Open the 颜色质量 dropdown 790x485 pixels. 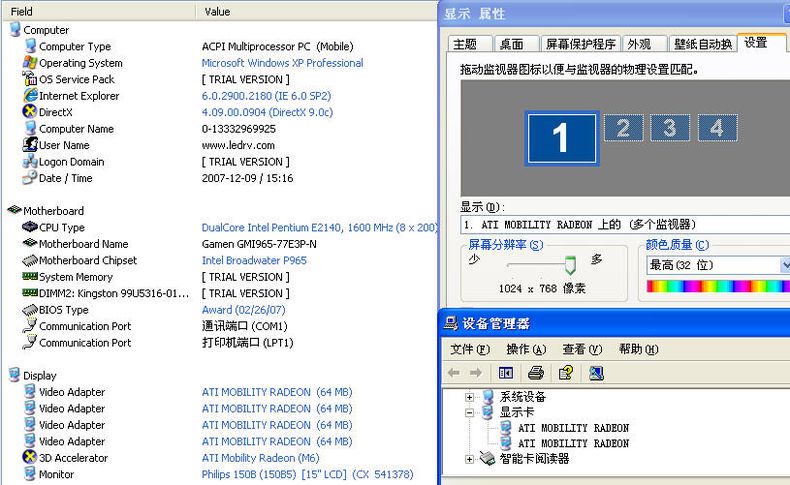click(x=785, y=265)
